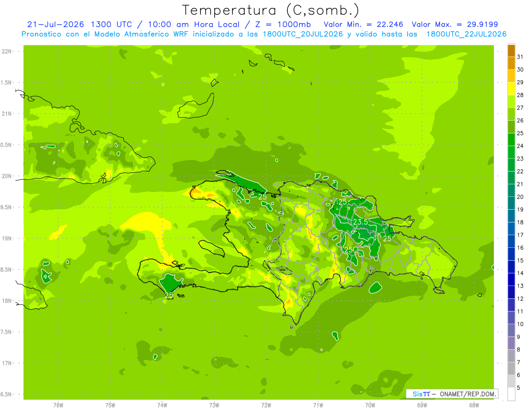Click latitude label '20N'
Screen dimensions: 532x411
[6, 176]
